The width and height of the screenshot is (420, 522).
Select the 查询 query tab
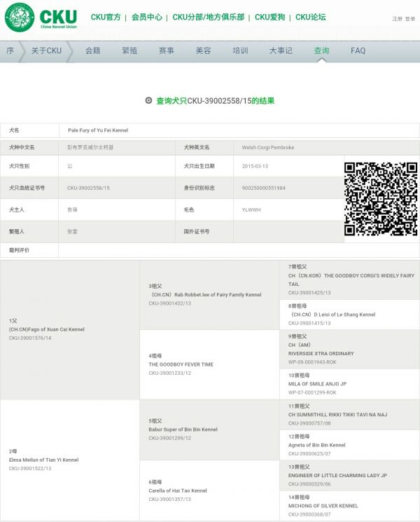coord(321,50)
